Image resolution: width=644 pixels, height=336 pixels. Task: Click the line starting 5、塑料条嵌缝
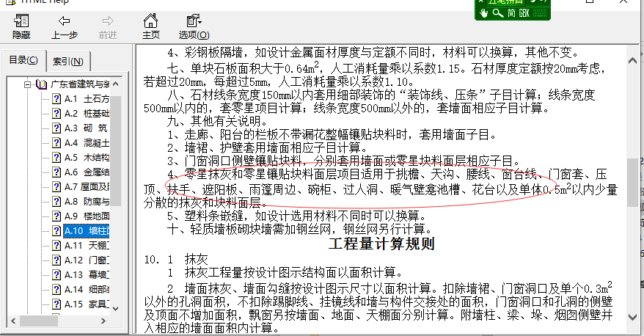pyautogui.click(x=297, y=215)
